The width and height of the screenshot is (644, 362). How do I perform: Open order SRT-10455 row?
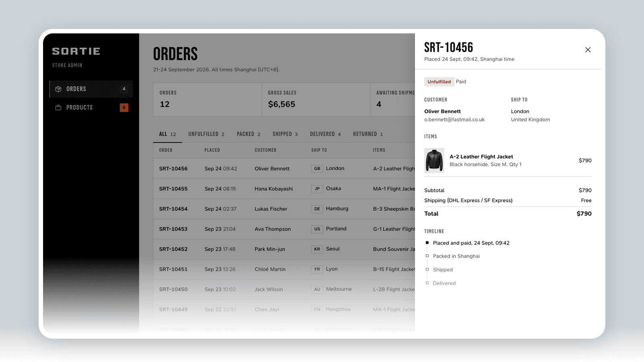[284, 189]
